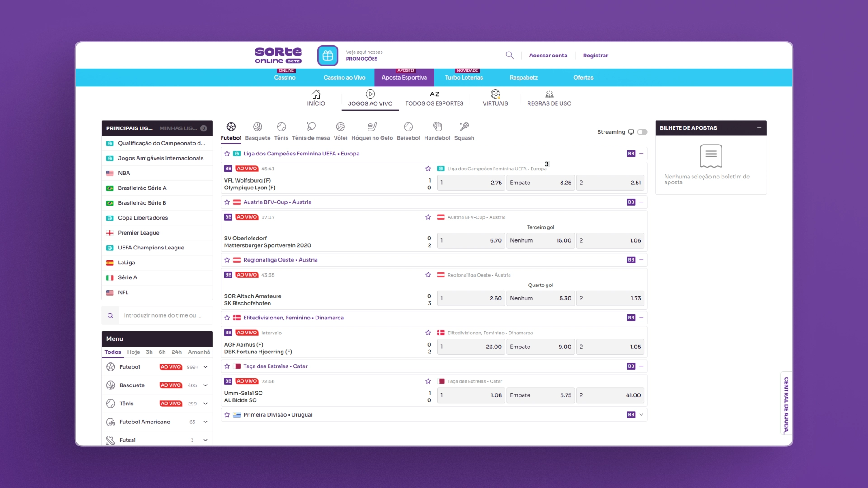This screenshot has height=488, width=868.
Task: Click the team name search field
Action: coord(165,315)
